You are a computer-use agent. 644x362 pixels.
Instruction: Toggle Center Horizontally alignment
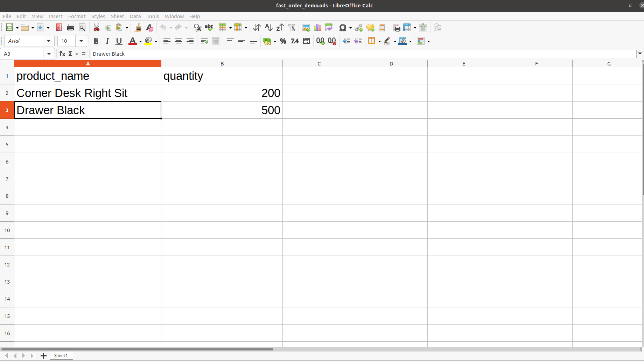(x=178, y=41)
